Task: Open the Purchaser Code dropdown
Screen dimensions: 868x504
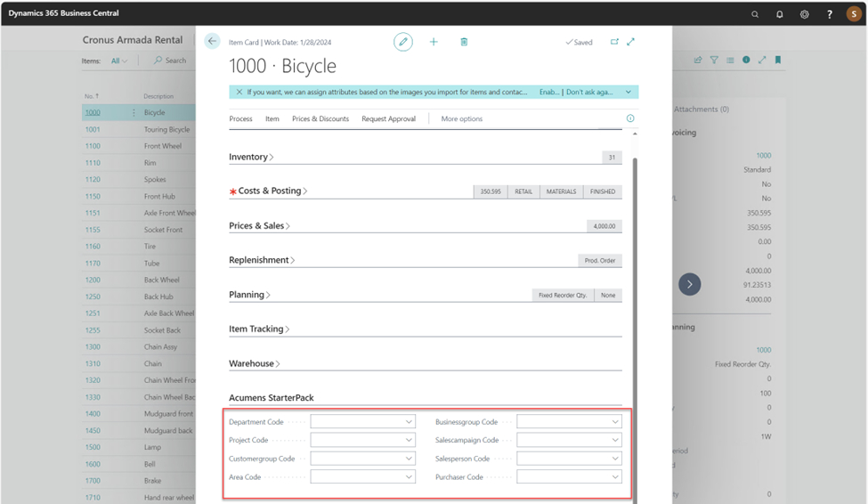Action: 615,476
